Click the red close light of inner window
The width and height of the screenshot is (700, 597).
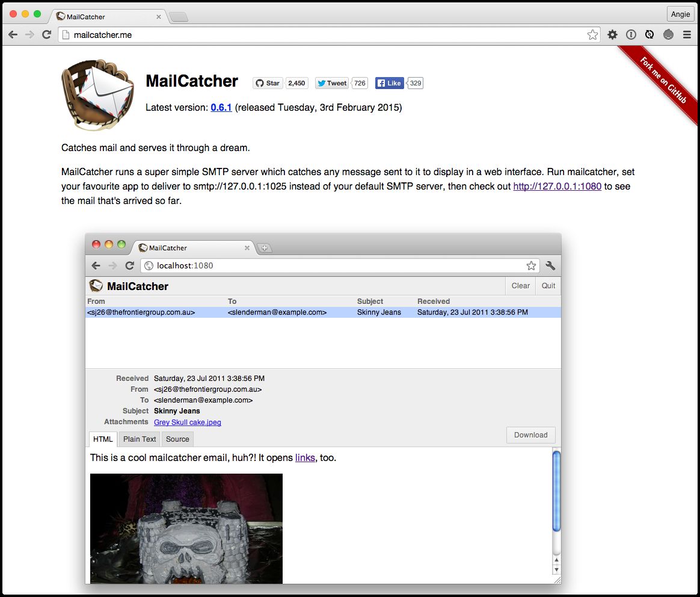(x=96, y=244)
